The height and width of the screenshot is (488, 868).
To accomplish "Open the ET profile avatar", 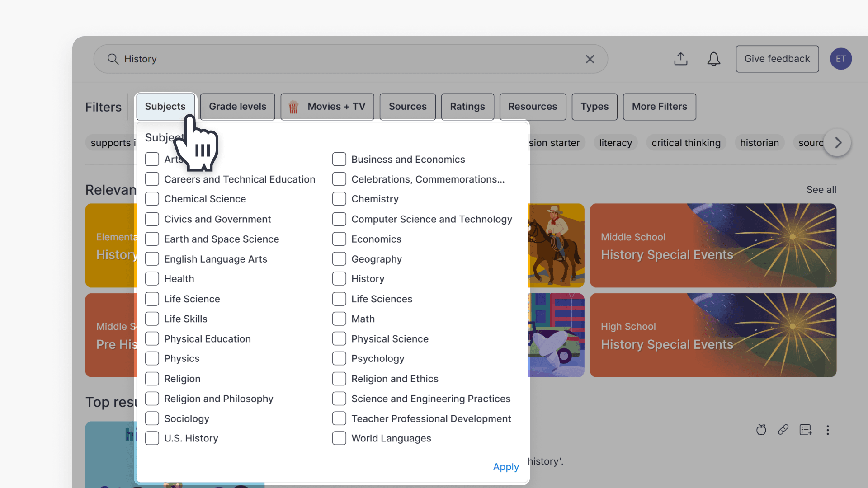I will click(x=841, y=59).
